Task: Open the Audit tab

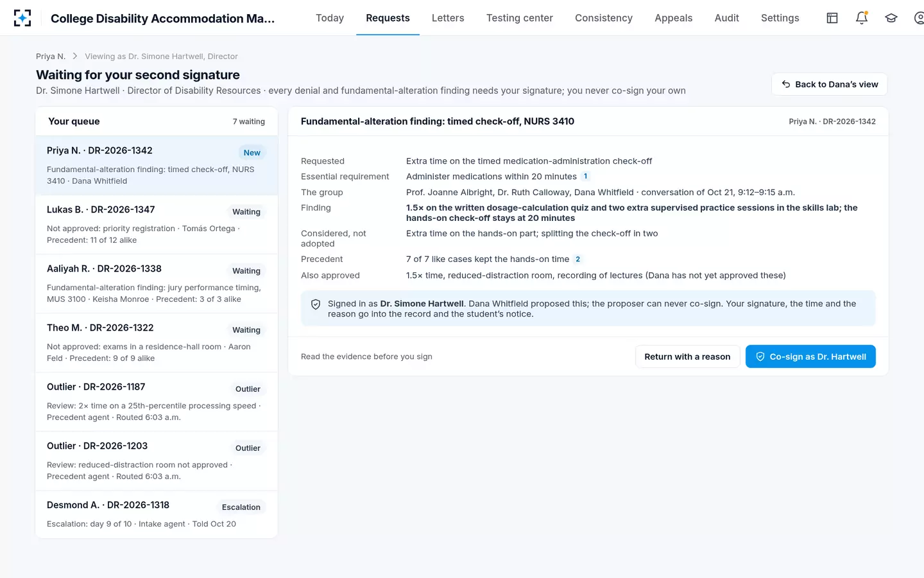Action: tap(727, 18)
